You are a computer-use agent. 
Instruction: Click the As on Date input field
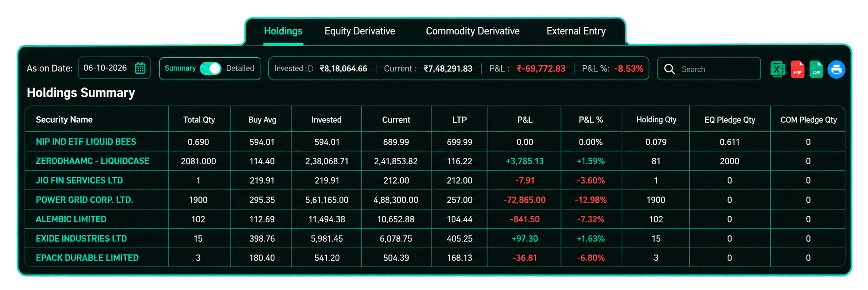(114, 68)
